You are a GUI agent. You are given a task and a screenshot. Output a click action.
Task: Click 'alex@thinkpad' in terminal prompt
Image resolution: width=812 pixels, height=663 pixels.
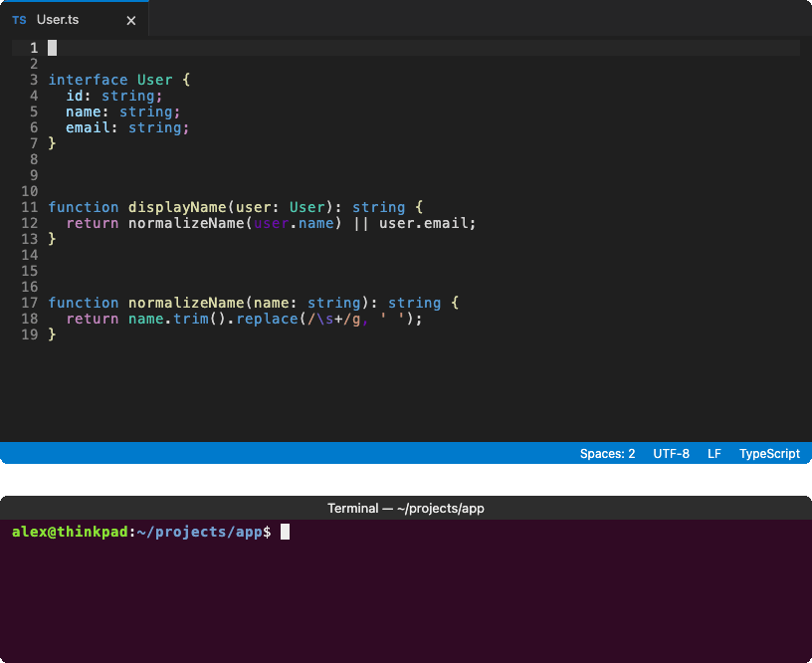coord(70,532)
